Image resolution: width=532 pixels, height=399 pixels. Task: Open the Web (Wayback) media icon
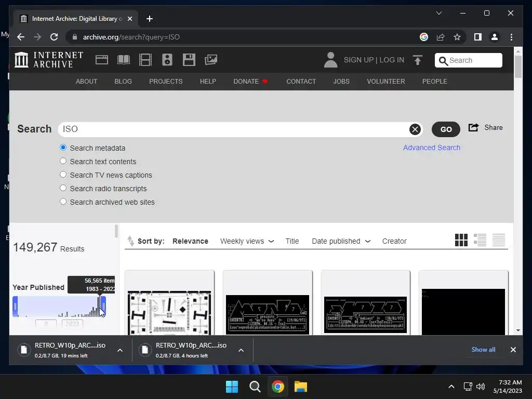point(102,60)
